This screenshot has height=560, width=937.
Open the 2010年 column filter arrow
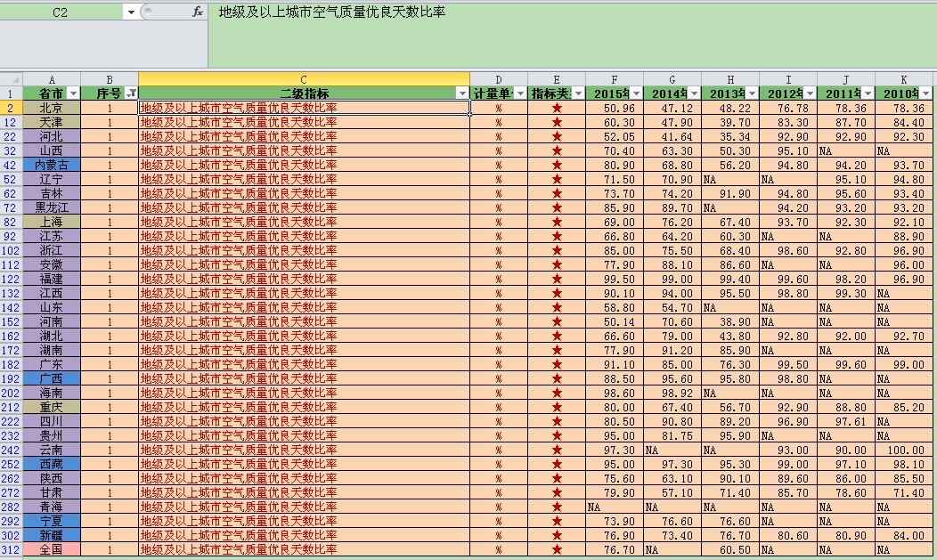click(x=925, y=93)
